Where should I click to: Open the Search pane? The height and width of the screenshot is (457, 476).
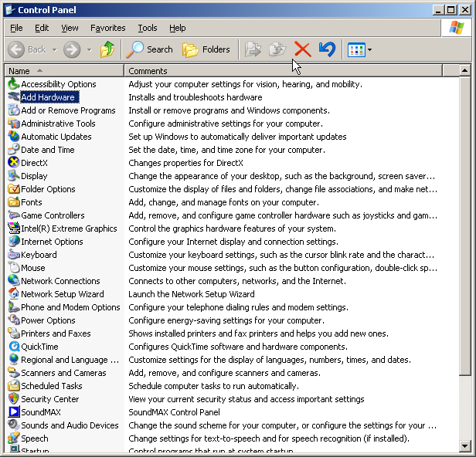(x=149, y=49)
